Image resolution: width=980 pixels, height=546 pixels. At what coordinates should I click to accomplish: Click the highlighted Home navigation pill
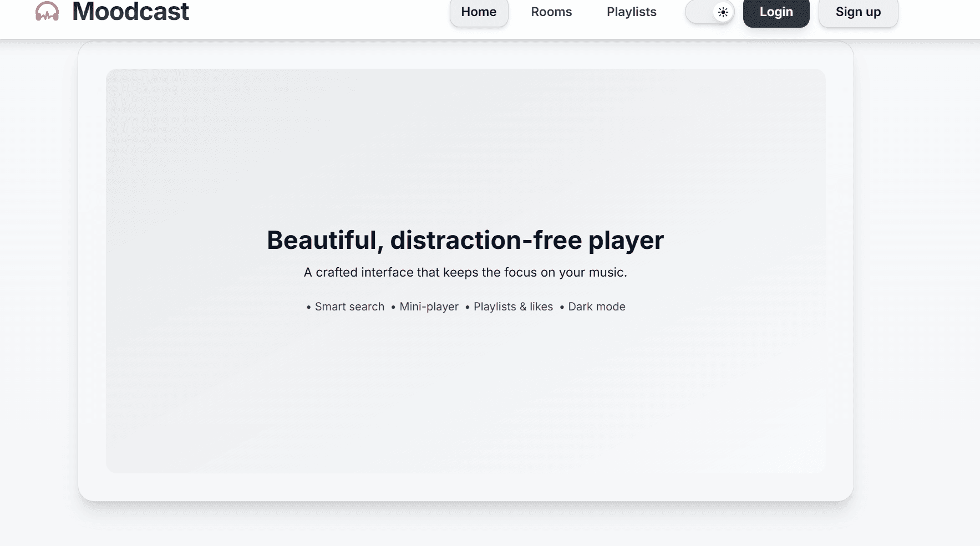click(x=479, y=12)
